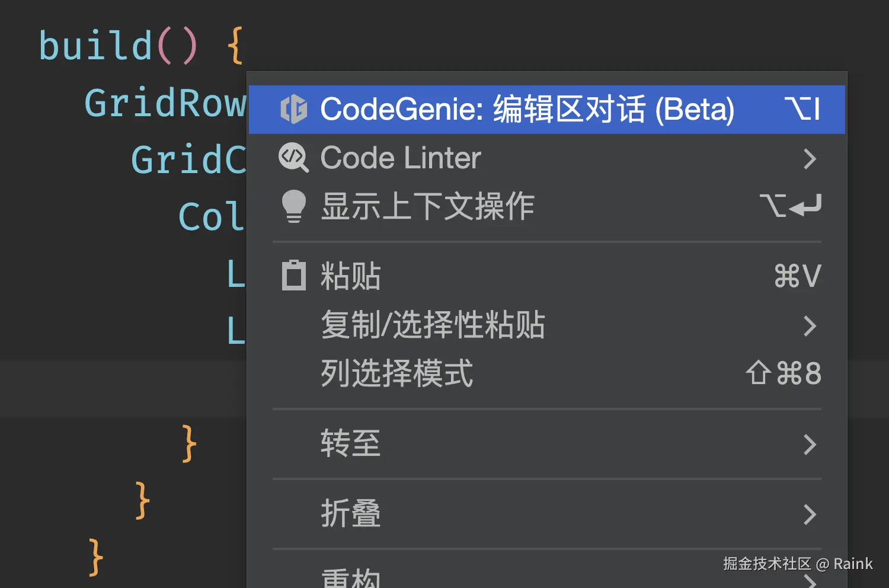Screen dimensions: 889x588
Task: Open 复制/选择性粘贴 submenu
Action: coord(433,325)
